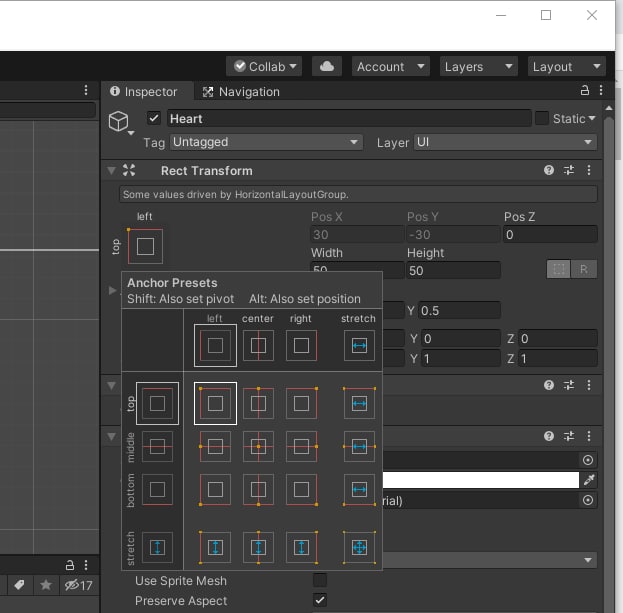The height and width of the screenshot is (613, 623).
Task: Pick the top-center anchor preset
Action: [x=258, y=403]
